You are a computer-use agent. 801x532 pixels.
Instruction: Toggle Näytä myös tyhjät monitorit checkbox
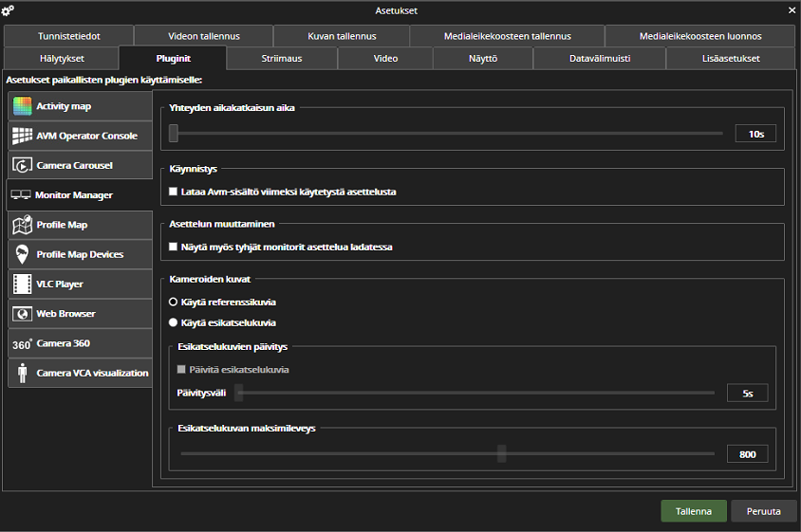[173, 247]
